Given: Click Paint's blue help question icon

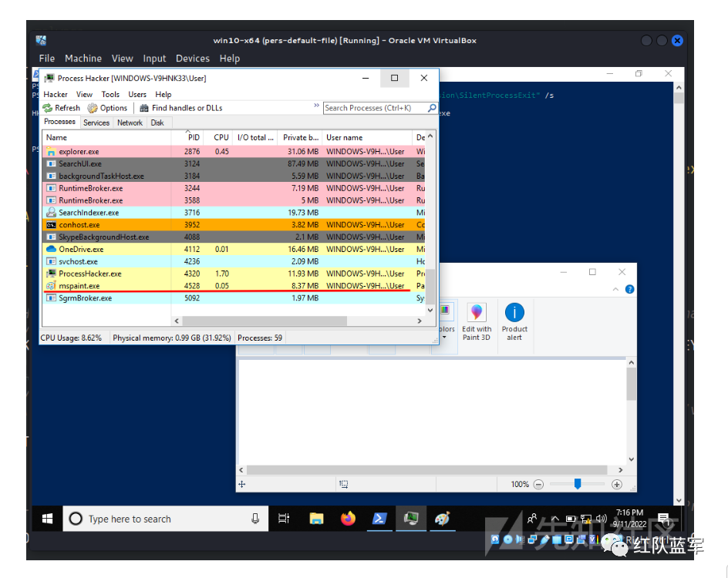Looking at the screenshot, I should click(629, 290).
